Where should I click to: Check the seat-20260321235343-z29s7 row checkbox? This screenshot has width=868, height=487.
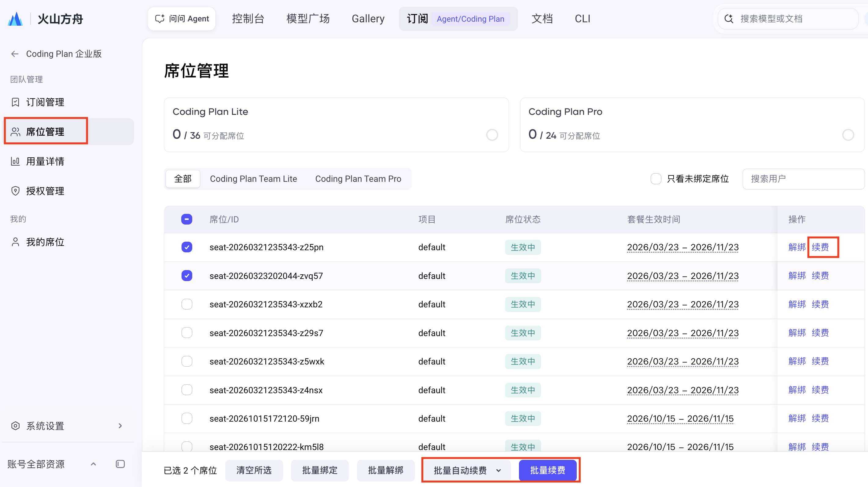[x=187, y=333]
